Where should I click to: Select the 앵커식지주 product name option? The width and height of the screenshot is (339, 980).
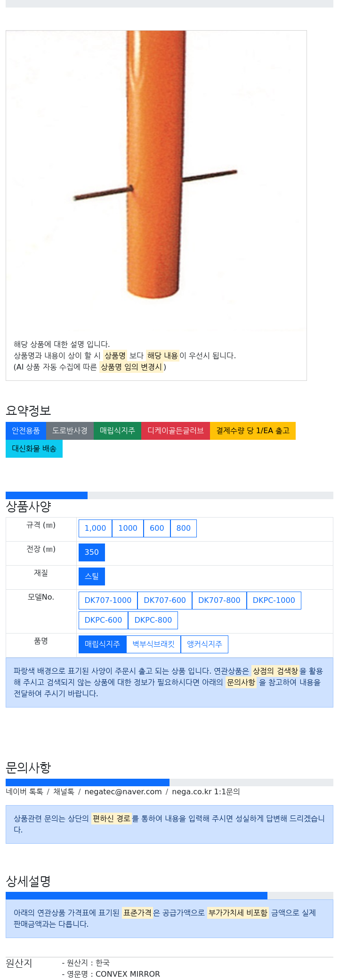coord(204,644)
